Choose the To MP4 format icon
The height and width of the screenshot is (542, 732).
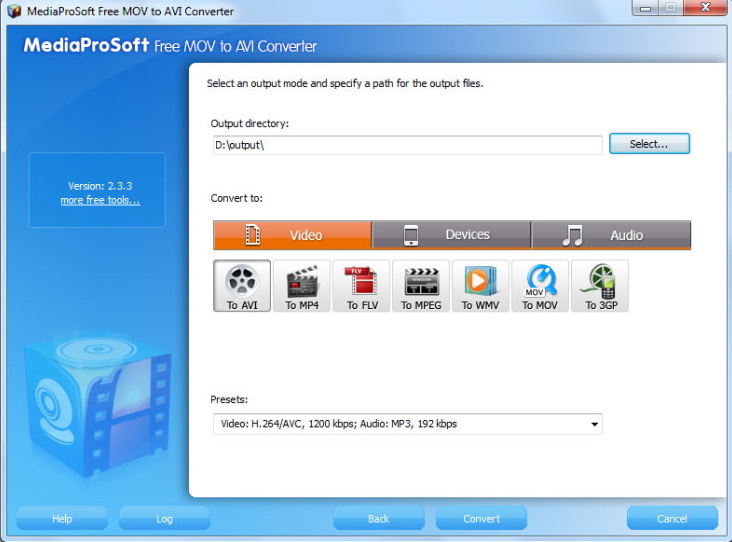point(302,286)
